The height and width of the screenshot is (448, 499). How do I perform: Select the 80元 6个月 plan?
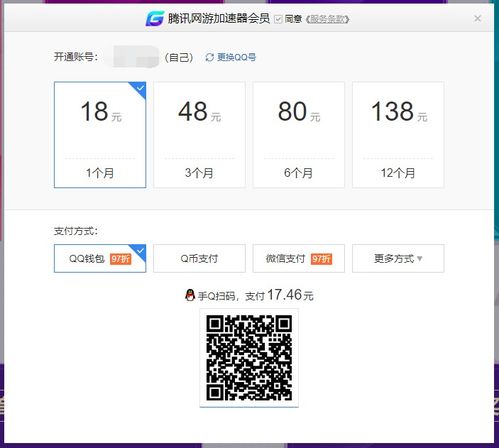(x=299, y=135)
